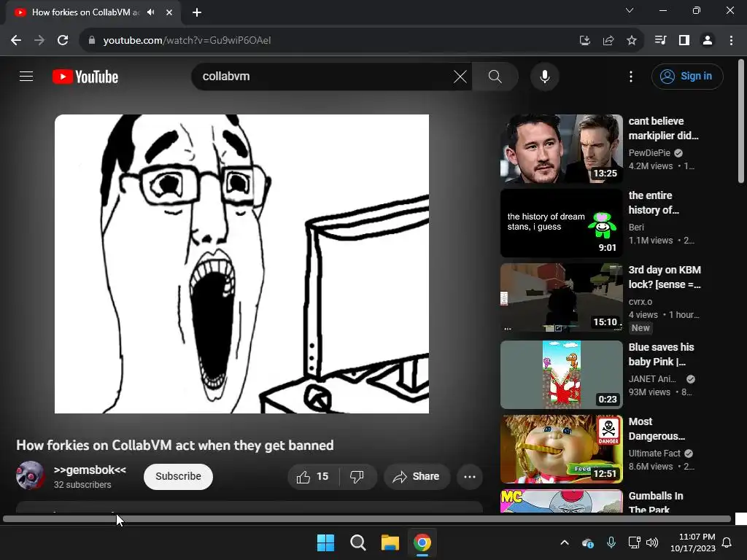Open YouTube settings three-dot menu
The width and height of the screenshot is (747, 560).
631,76
